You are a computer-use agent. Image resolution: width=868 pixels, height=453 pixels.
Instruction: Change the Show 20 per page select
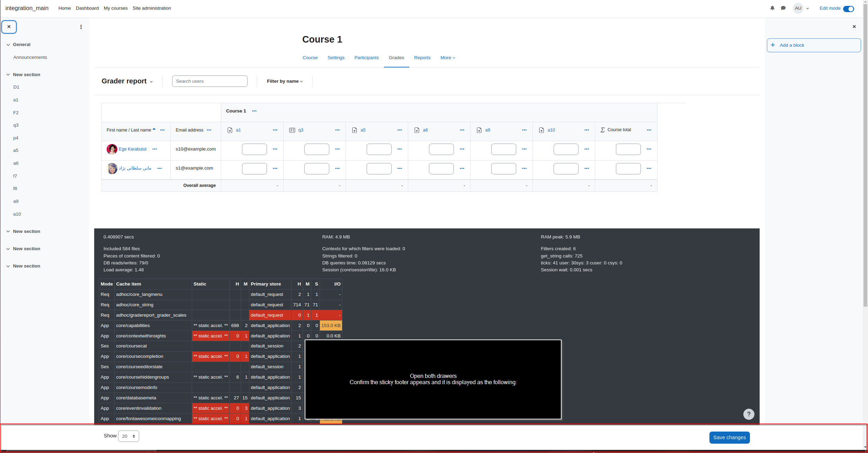click(129, 436)
